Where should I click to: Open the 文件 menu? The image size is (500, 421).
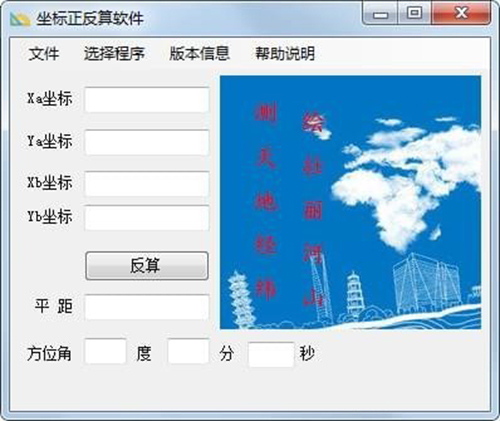click(44, 54)
